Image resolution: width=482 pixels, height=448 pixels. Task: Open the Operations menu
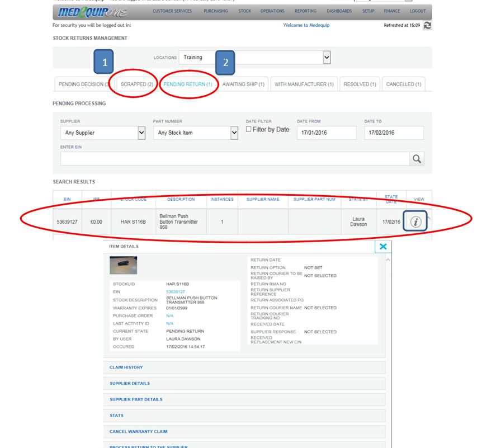pos(272,11)
